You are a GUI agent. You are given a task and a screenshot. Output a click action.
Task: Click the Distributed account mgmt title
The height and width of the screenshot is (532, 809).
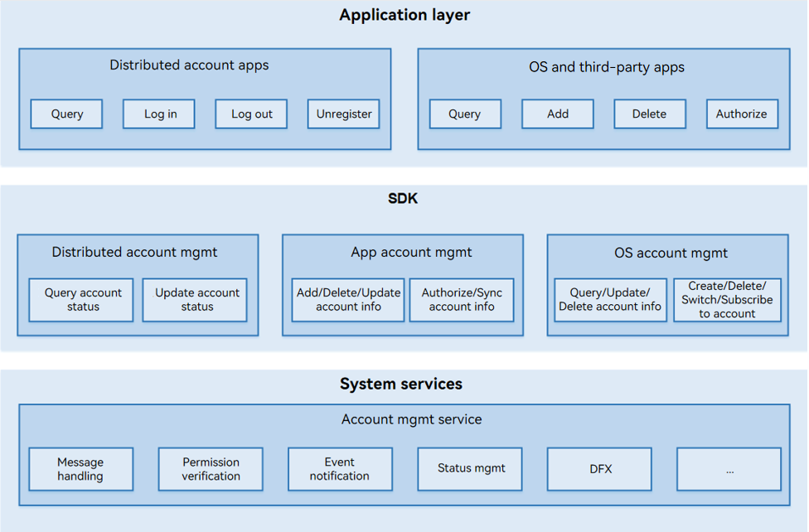pyautogui.click(x=134, y=252)
